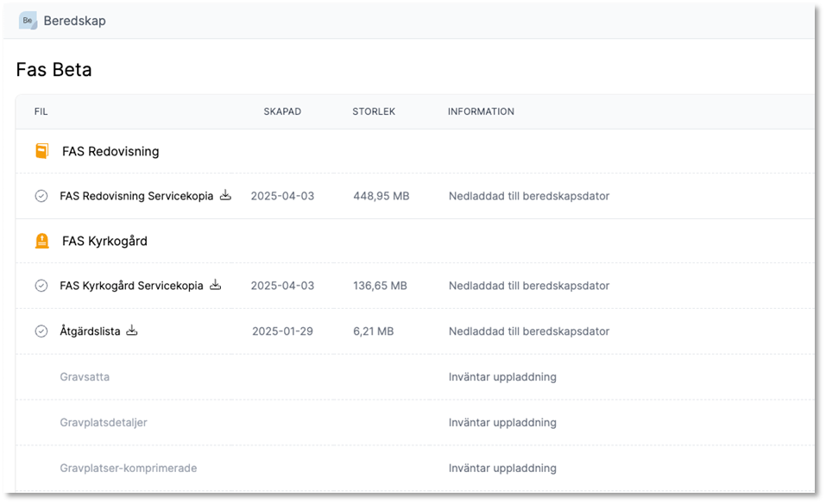
Task: Click the 6,21 MB size value
Action: [x=373, y=331]
